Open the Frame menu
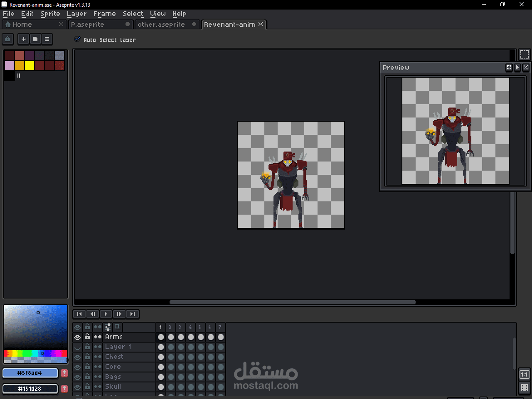532x399 pixels. (104, 14)
